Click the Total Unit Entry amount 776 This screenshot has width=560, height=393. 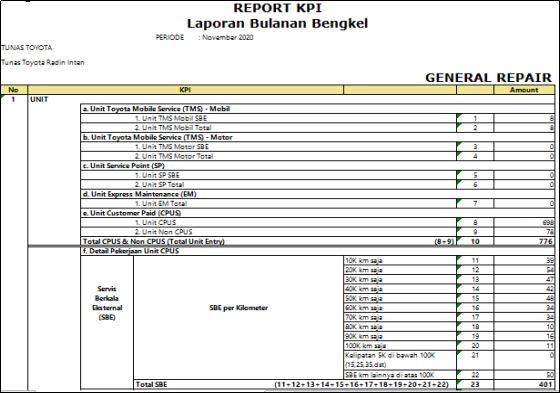click(x=524, y=241)
